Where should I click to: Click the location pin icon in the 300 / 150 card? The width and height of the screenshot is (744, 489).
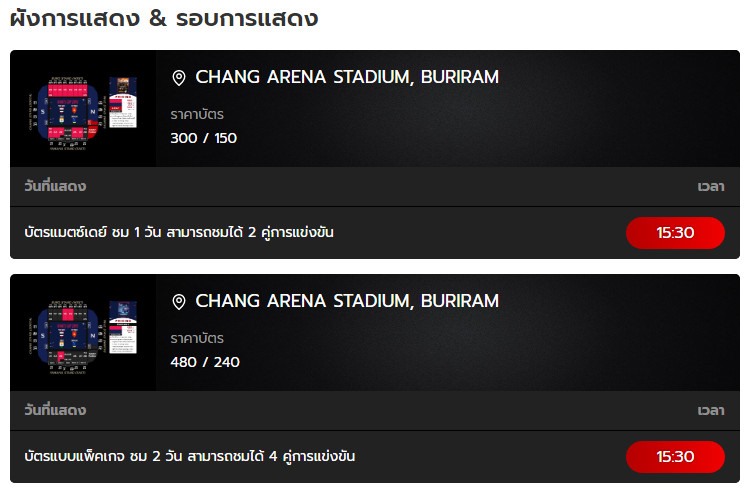[x=178, y=78]
